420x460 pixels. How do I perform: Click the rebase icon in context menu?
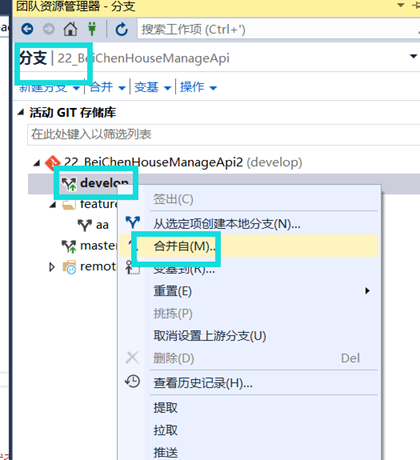point(132,267)
